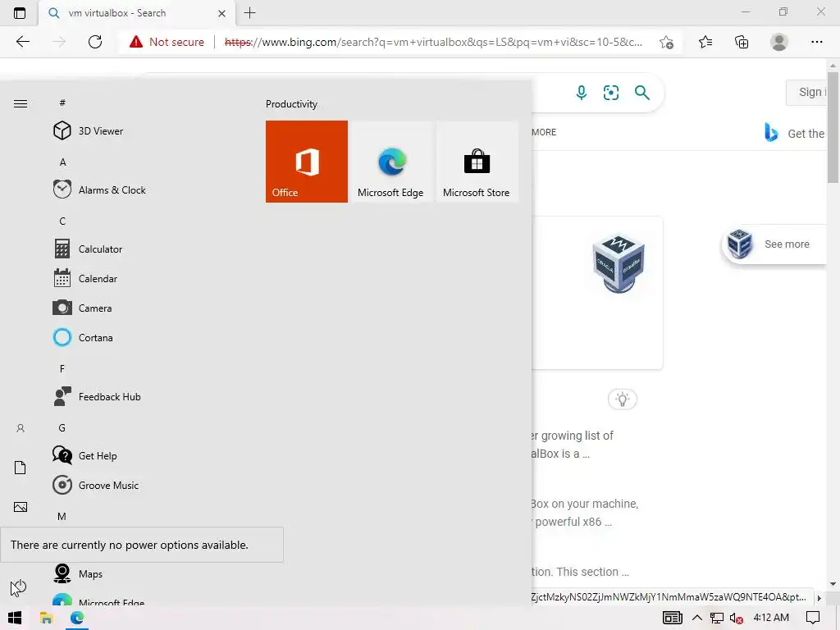Open the Favorites list
Screen dimensions: 840x630
click(705, 42)
